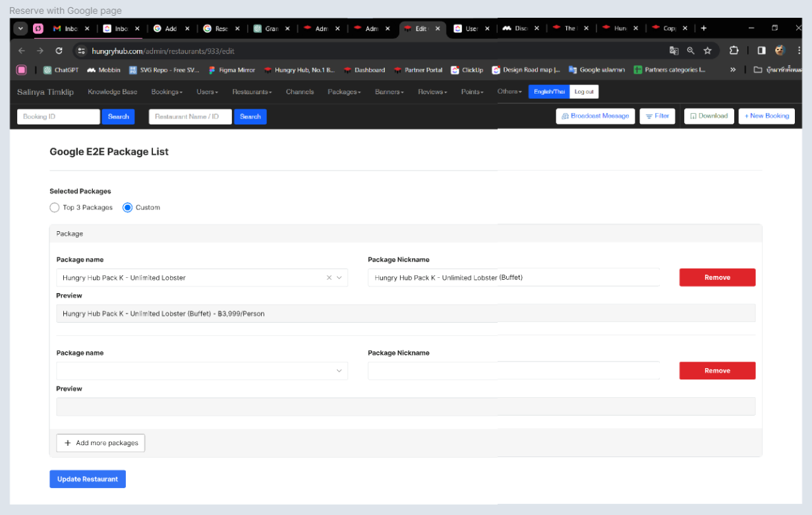Select the Custom radio option
Screen dimensions: 812x515
point(128,207)
